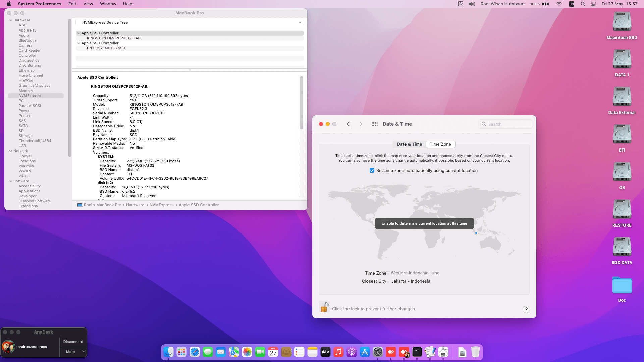Image resolution: width=644 pixels, height=362 pixels.
Task: Launch FaceTime from the Dock
Action: (x=260, y=352)
